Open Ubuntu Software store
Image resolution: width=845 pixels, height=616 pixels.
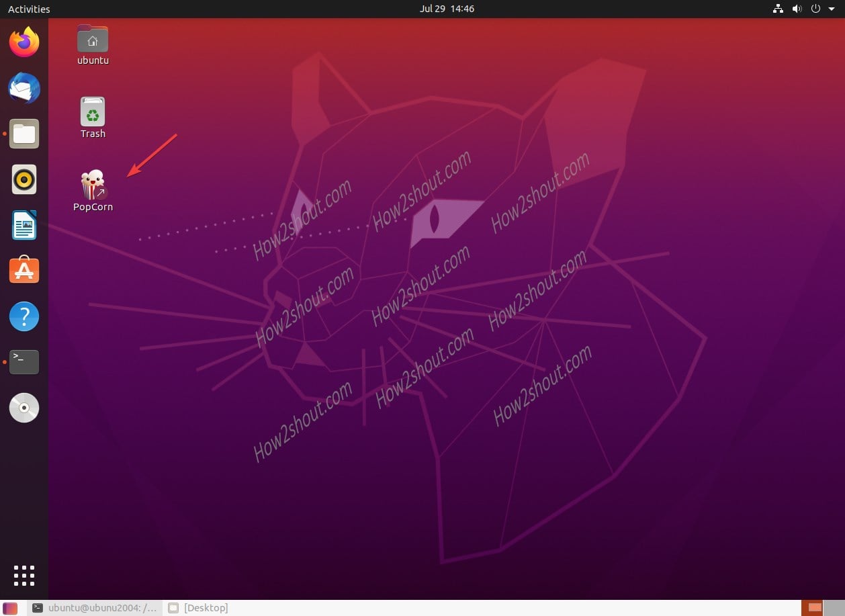(24, 270)
